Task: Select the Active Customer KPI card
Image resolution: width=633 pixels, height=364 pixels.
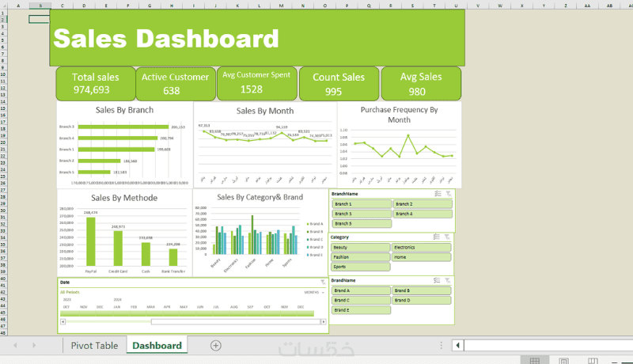Action: [175, 84]
